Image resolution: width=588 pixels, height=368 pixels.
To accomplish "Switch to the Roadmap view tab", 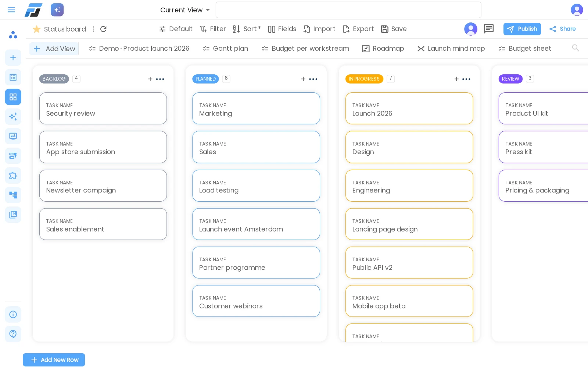I will pos(383,49).
